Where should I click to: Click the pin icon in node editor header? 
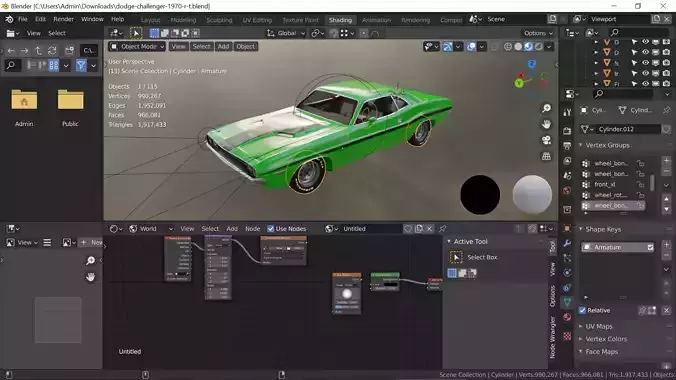pyautogui.click(x=443, y=229)
